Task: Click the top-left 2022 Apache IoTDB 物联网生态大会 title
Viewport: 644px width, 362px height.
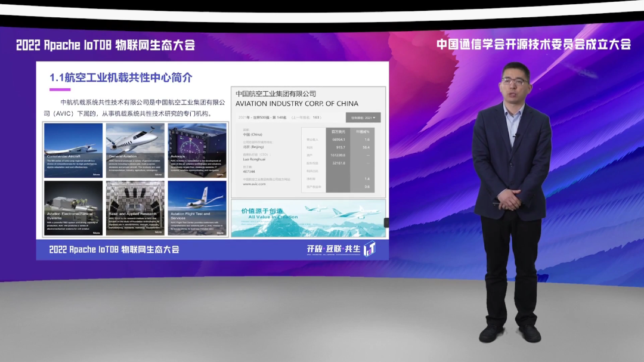Action: coord(106,45)
